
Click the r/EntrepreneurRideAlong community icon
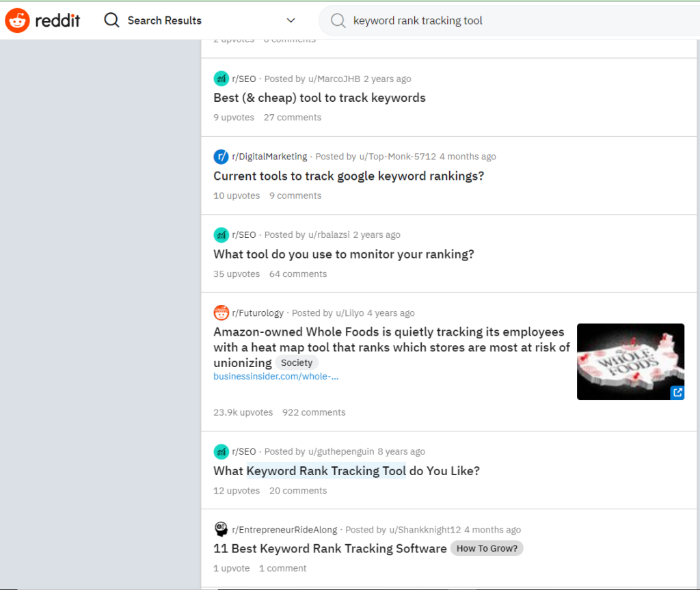pyautogui.click(x=221, y=529)
